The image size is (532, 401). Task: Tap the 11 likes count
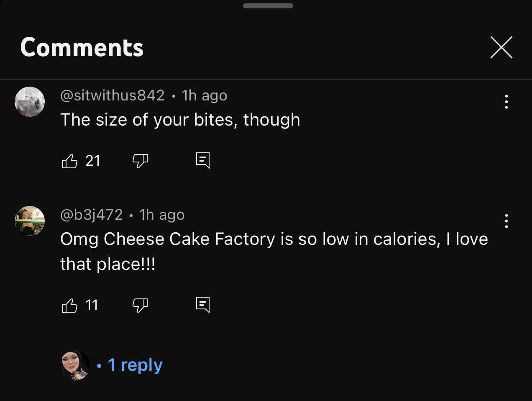(92, 305)
